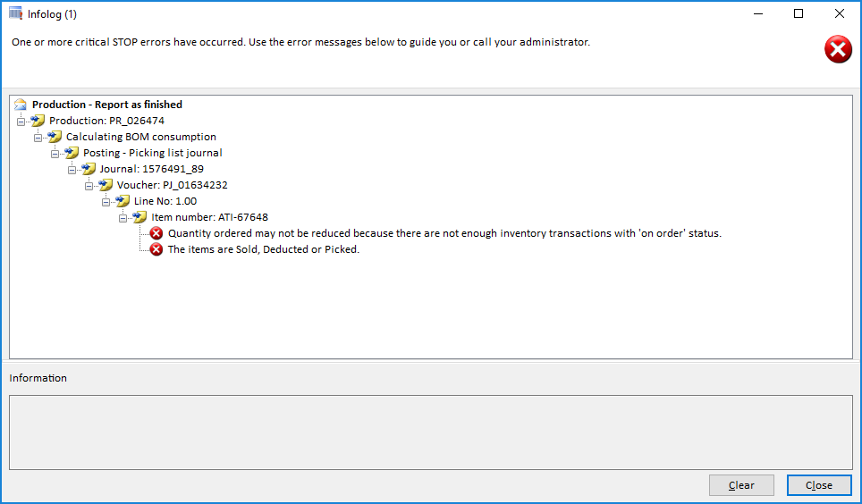Click the icon beside Calculating BOM consumption
862x504 pixels.
[55, 137]
